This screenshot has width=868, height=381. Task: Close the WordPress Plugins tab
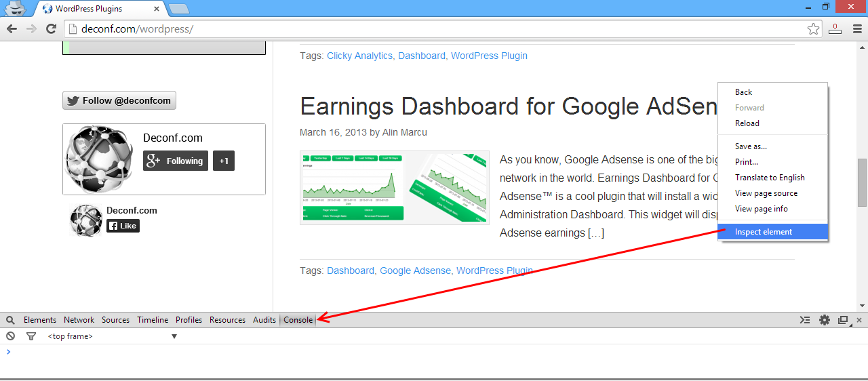coord(157,9)
